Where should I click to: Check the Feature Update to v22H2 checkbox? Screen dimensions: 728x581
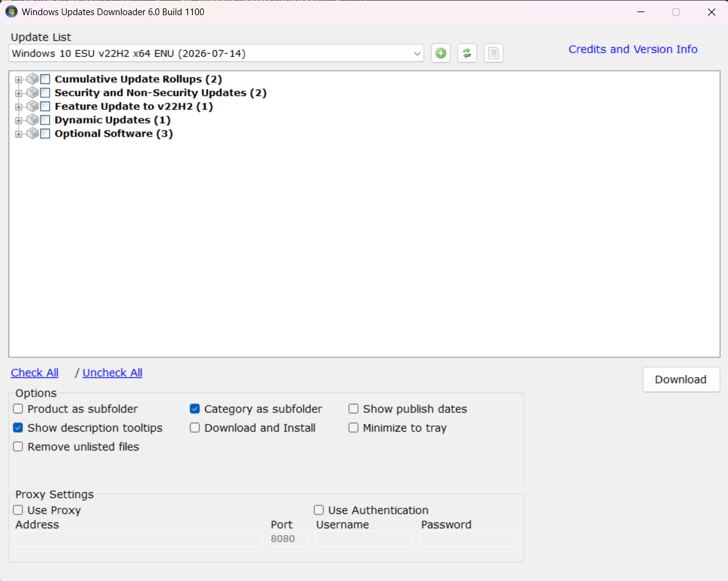pyautogui.click(x=45, y=106)
